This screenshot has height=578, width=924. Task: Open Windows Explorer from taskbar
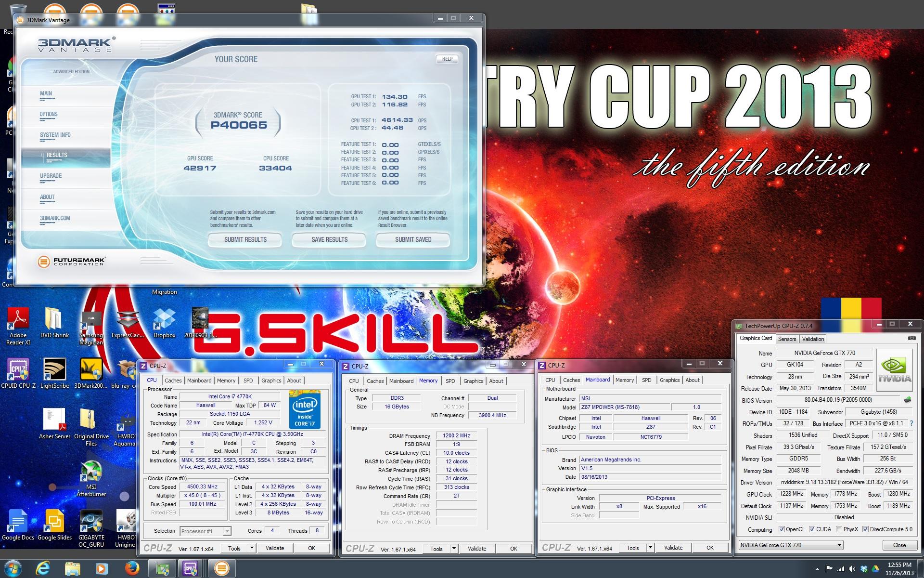coord(72,569)
